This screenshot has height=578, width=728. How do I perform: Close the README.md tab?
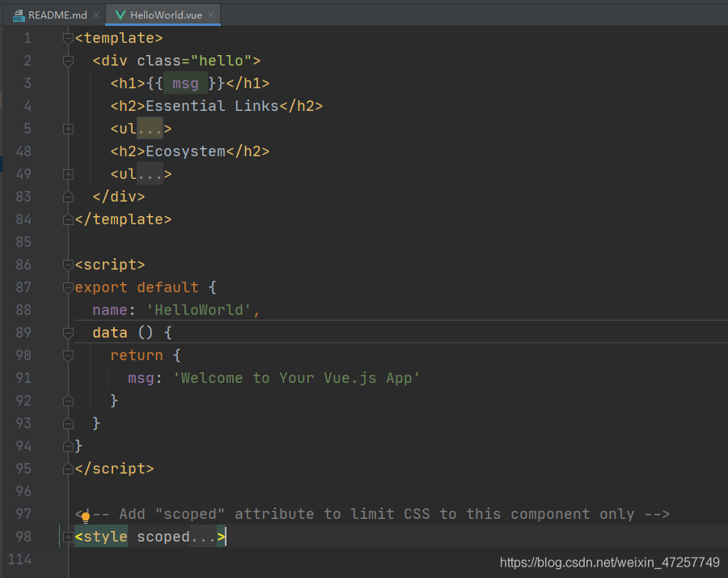[x=96, y=15]
